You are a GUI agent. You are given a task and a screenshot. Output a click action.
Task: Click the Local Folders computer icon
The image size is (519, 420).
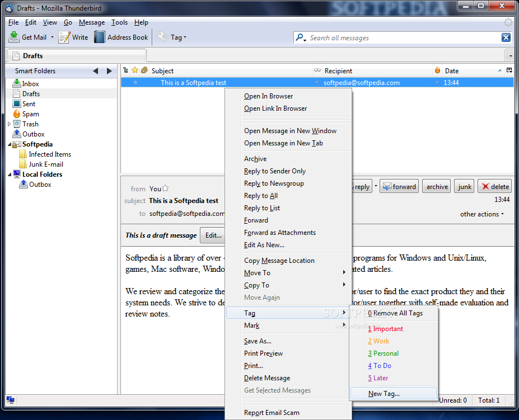(x=17, y=174)
